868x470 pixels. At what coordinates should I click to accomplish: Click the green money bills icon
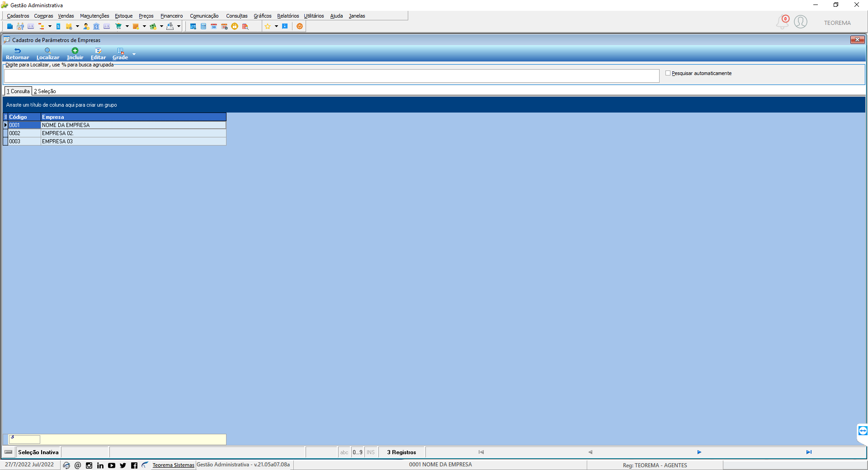[x=153, y=26]
